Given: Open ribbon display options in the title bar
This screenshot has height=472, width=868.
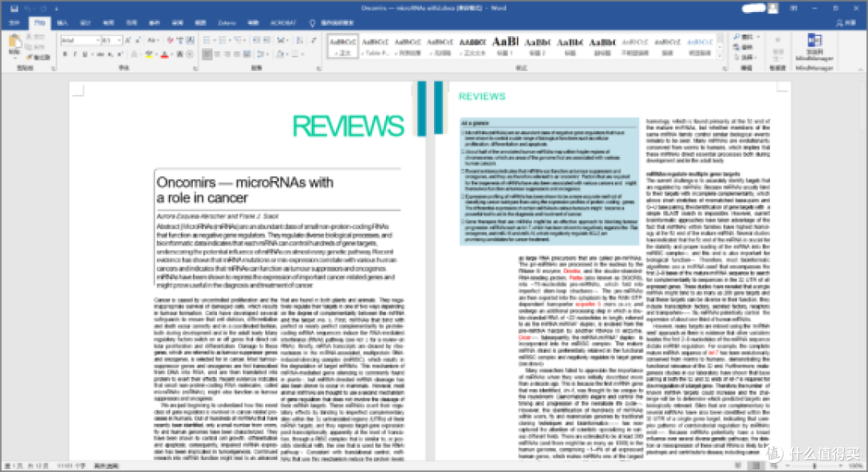Looking at the screenshot, I should (x=794, y=8).
